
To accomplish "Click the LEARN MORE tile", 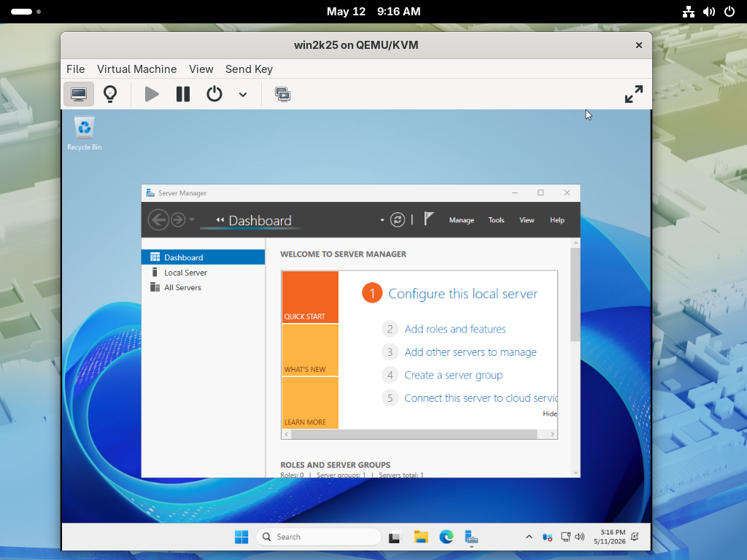I will coord(310,402).
